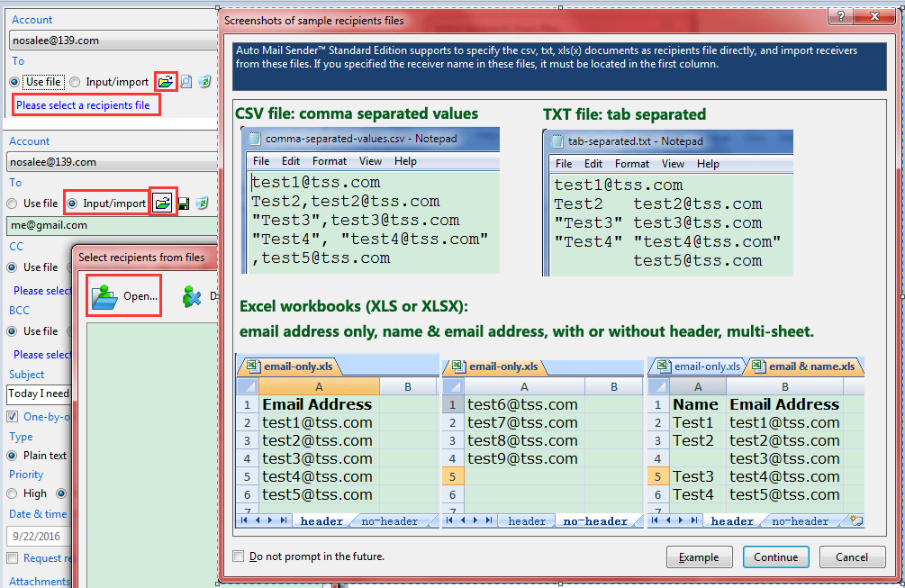
Task: Click the 'Test3' name cell in the email & name sheet
Action: pos(697,476)
